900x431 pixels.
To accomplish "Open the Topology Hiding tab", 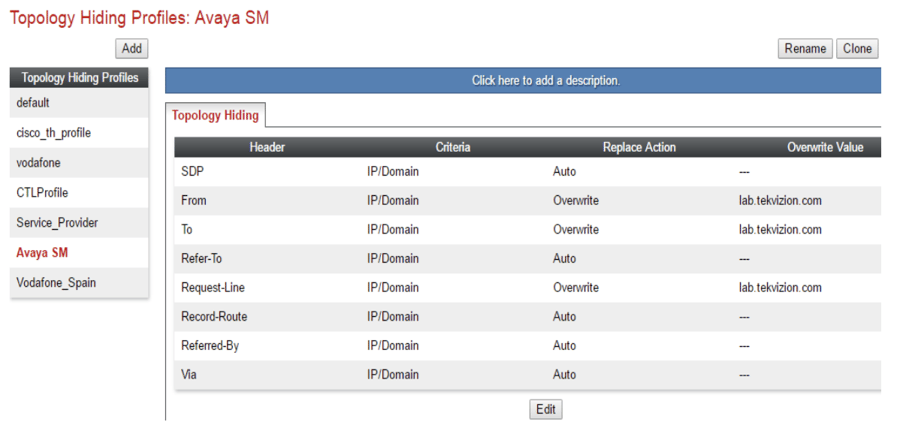I will (215, 115).
